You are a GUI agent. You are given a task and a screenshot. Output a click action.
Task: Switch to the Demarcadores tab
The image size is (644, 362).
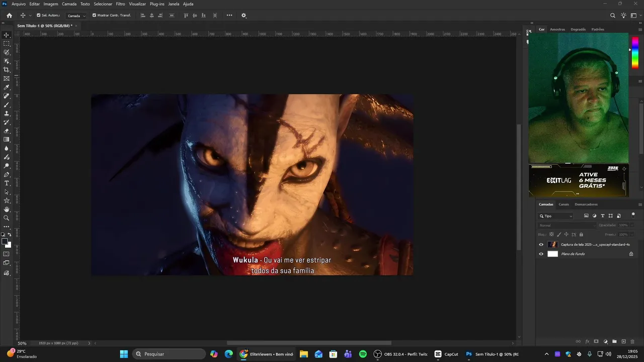tap(586, 204)
